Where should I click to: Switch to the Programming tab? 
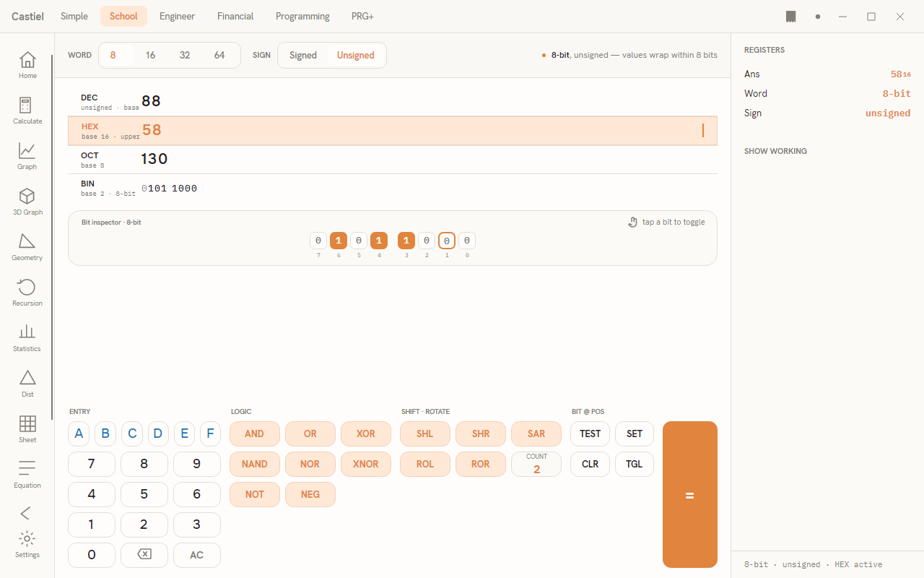[302, 16]
